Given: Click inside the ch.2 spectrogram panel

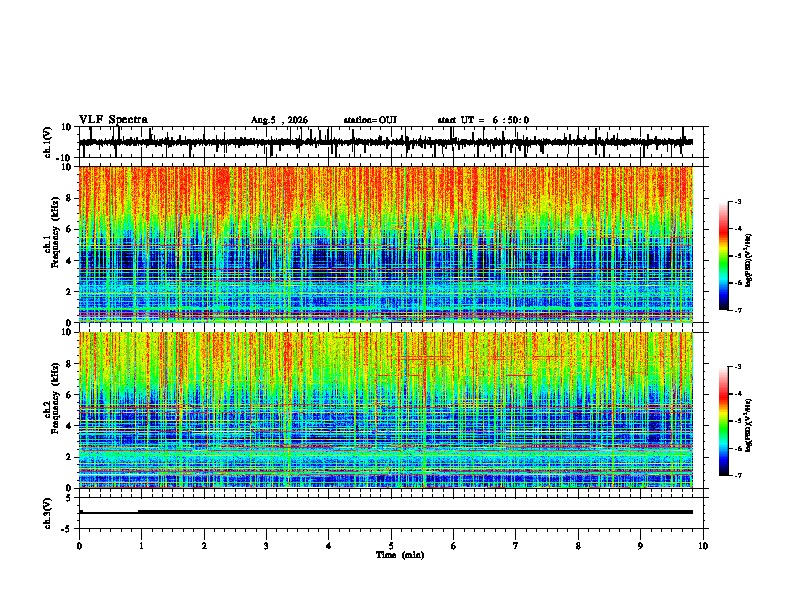Looking at the screenshot, I should coord(386,410).
